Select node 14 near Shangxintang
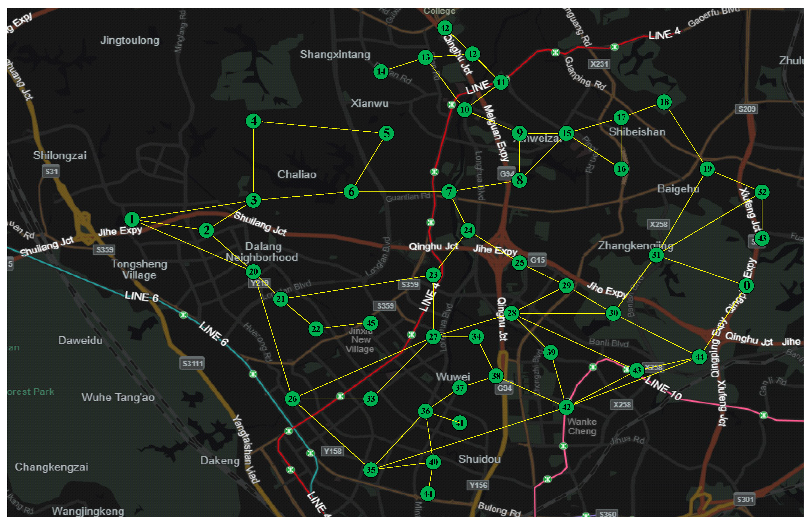812x525 pixels. 381,72
